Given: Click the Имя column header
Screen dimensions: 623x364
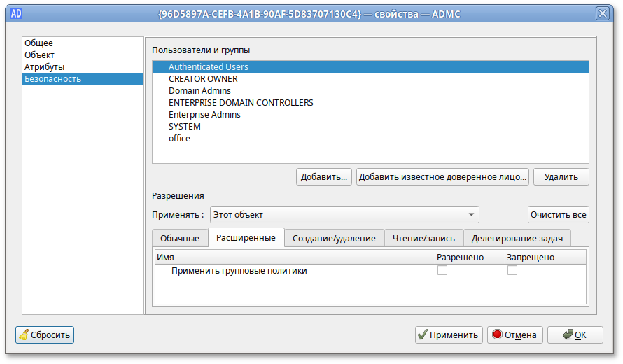Looking at the screenshot, I should [x=295, y=257].
